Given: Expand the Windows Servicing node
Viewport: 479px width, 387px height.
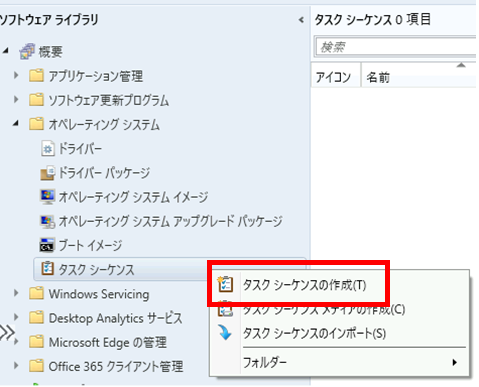Looking at the screenshot, I should click(x=16, y=293).
